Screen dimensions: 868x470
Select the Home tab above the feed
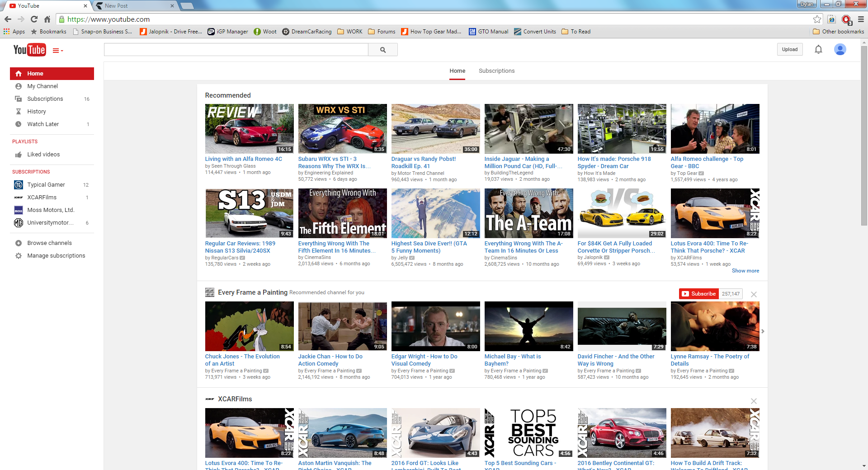tap(457, 71)
